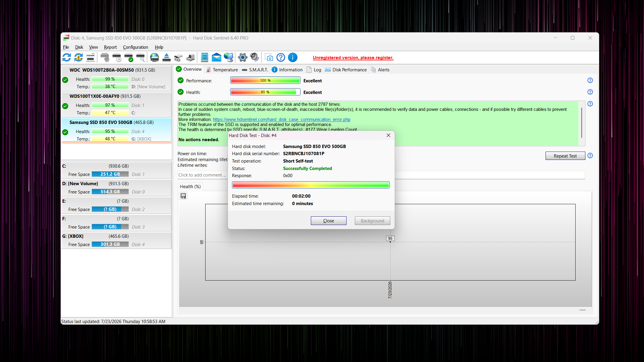Click the blue eject disk toolbar icon
The height and width of the screenshot is (362, 644).
(x=167, y=57)
